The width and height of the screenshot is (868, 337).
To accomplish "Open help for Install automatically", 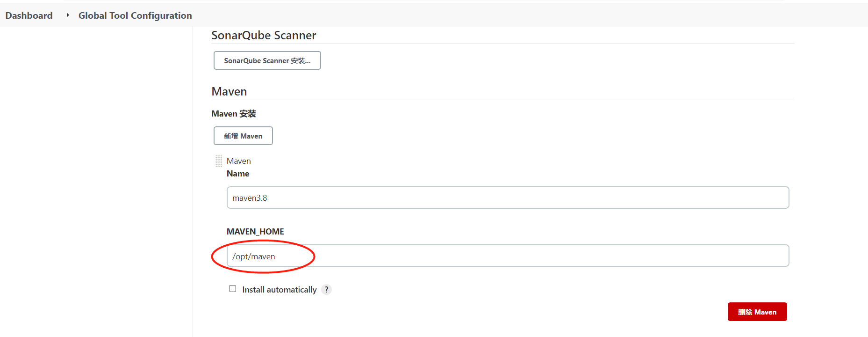I will point(327,290).
